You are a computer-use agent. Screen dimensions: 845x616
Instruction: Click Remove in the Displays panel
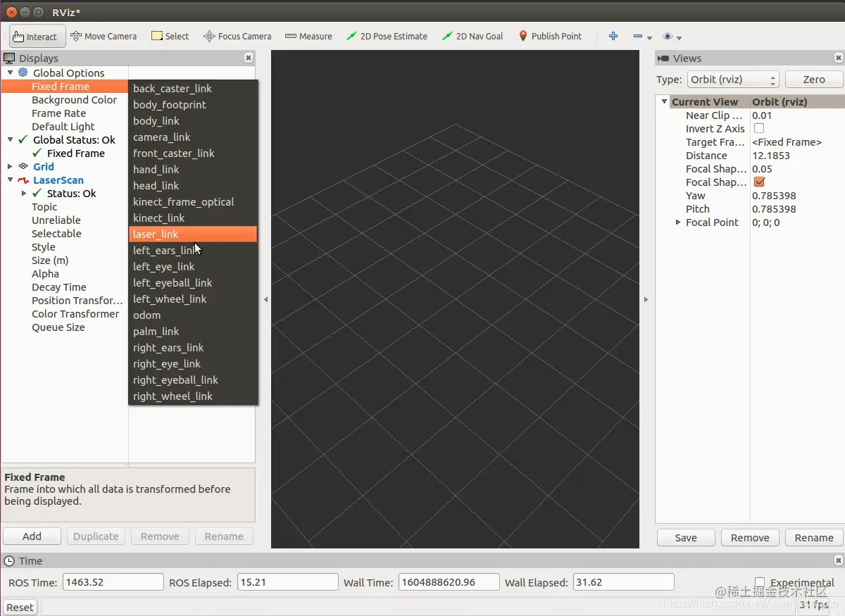click(160, 536)
